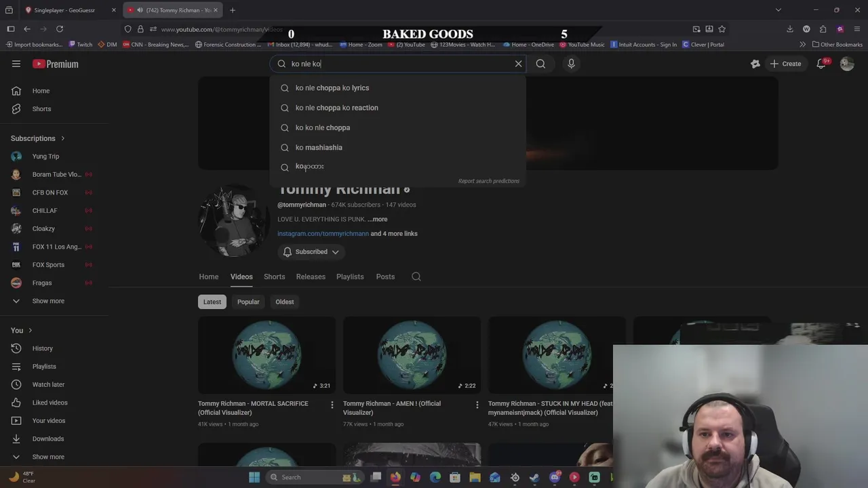868x488 pixels.
Task: Open the notifications bell
Action: click(821, 64)
